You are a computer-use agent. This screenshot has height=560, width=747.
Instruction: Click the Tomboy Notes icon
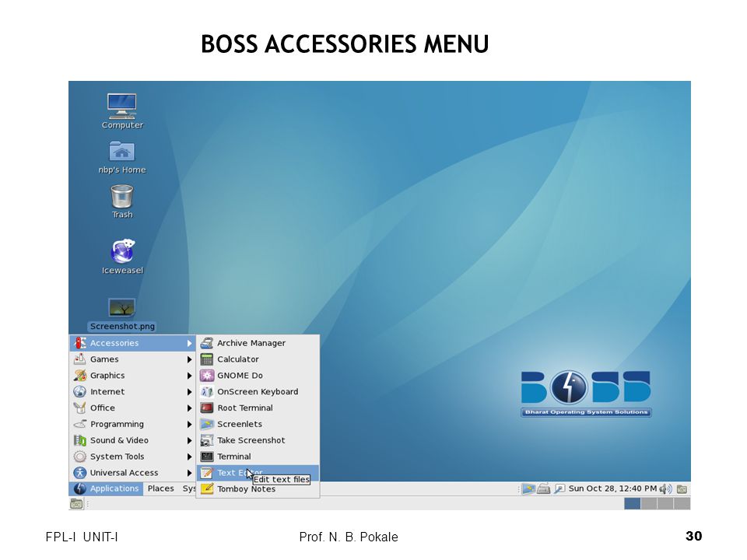click(x=207, y=488)
